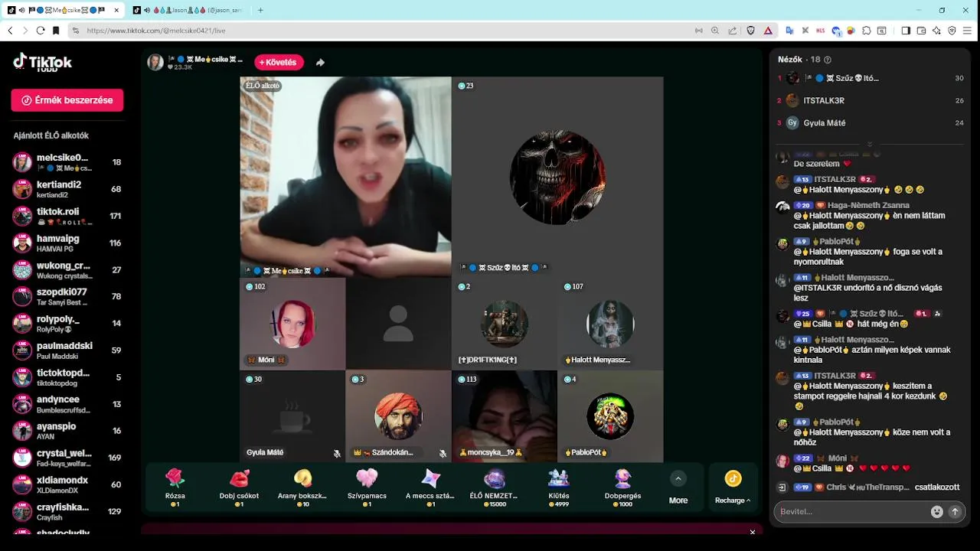Image resolution: width=980 pixels, height=551 pixels.
Task: Click the chat input field Bevitel
Action: coord(850,511)
